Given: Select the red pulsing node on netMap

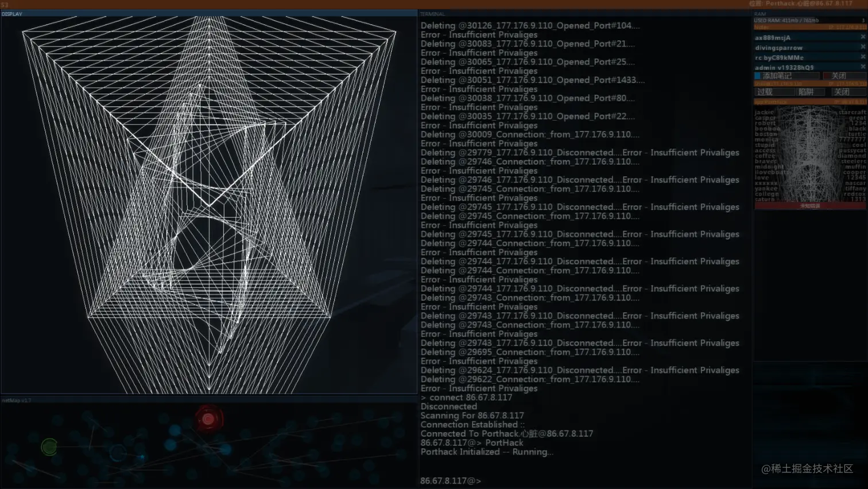Looking at the screenshot, I should tap(208, 419).
